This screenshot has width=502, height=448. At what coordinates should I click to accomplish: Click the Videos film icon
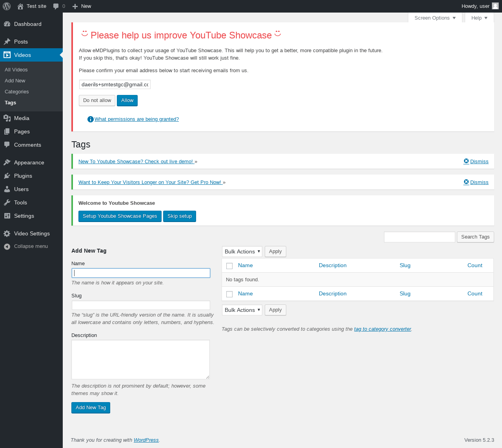[7, 55]
